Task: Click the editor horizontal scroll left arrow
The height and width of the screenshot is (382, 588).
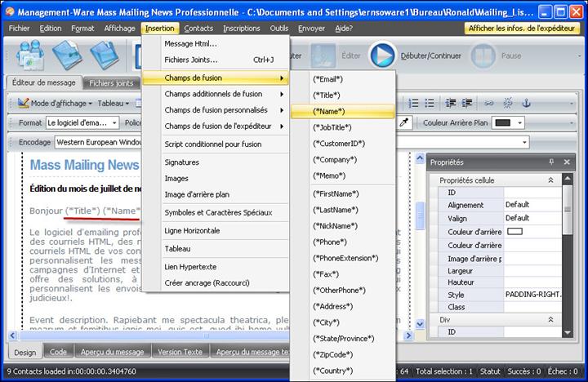Action: click(12, 335)
